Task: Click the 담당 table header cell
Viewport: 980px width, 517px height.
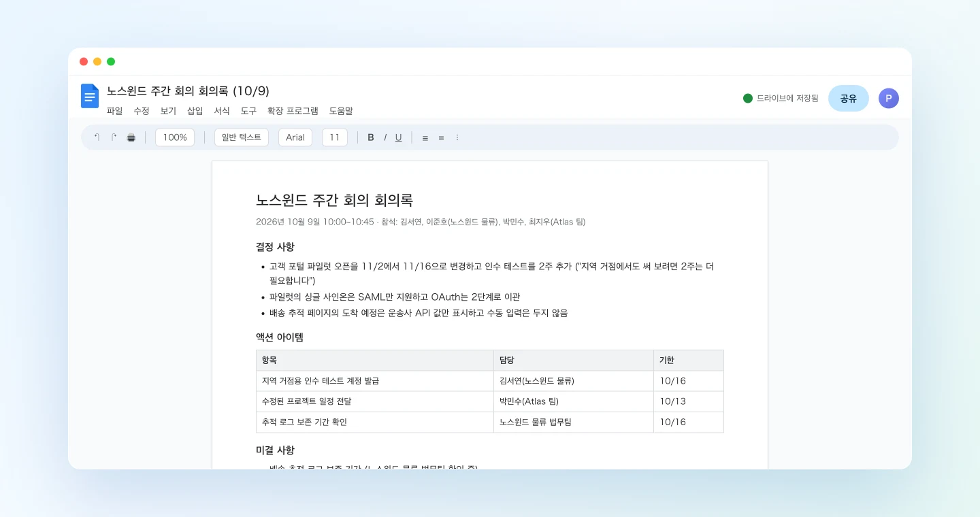Action: click(x=574, y=361)
